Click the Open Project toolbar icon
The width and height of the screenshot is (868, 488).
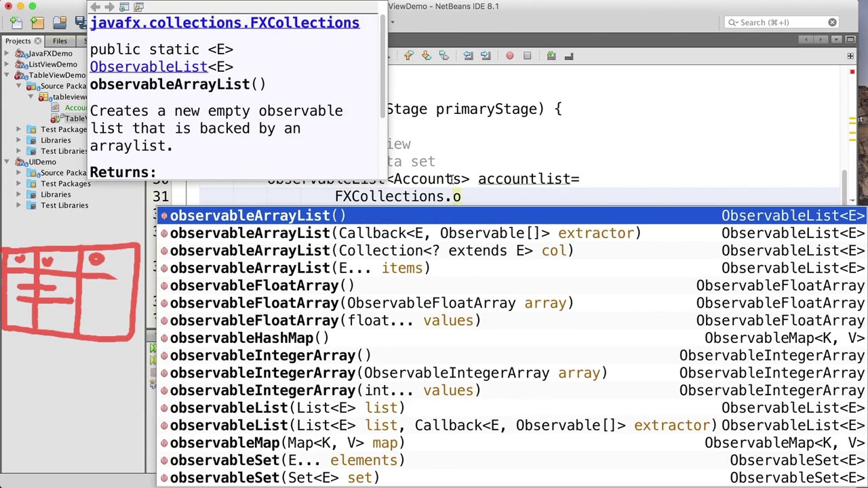click(60, 22)
